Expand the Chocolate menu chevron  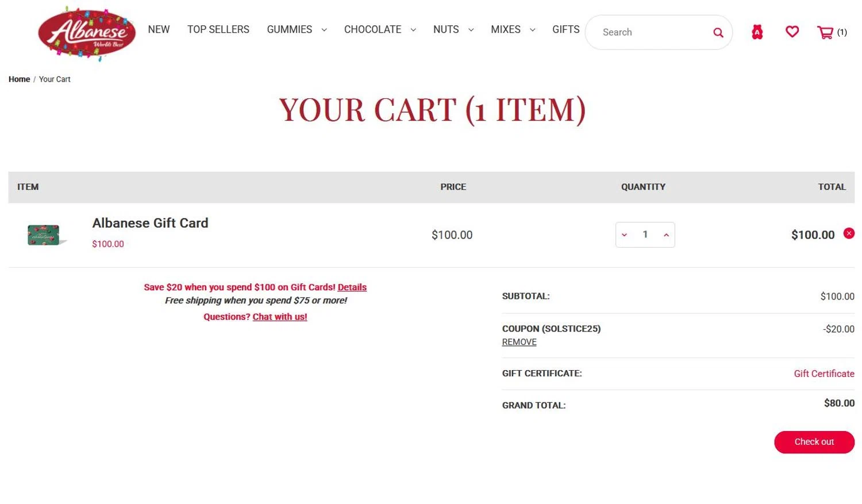pyautogui.click(x=413, y=30)
